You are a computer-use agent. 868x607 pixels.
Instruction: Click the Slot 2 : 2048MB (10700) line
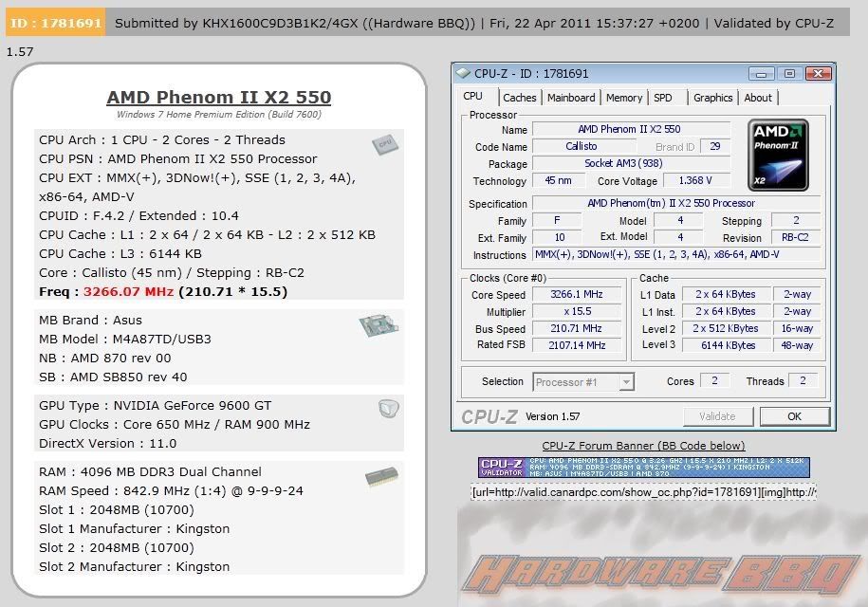click(x=117, y=548)
